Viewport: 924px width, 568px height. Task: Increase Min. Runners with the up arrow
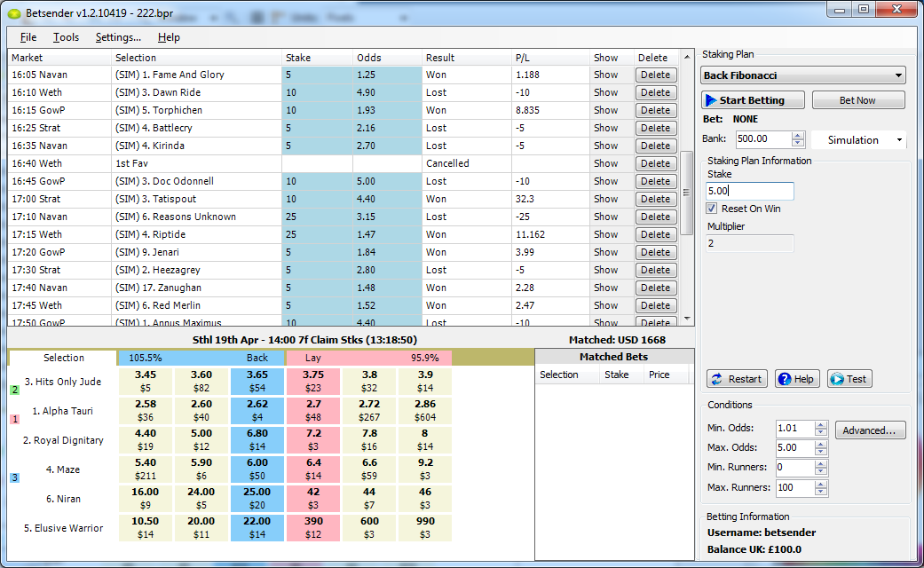pos(821,463)
